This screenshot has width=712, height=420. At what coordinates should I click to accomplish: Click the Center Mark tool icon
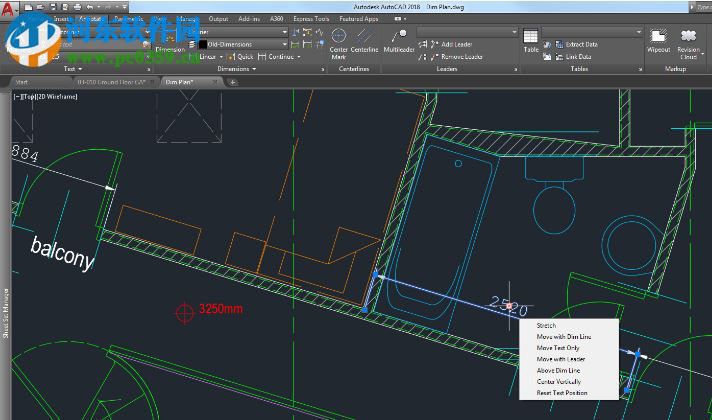pos(339,36)
